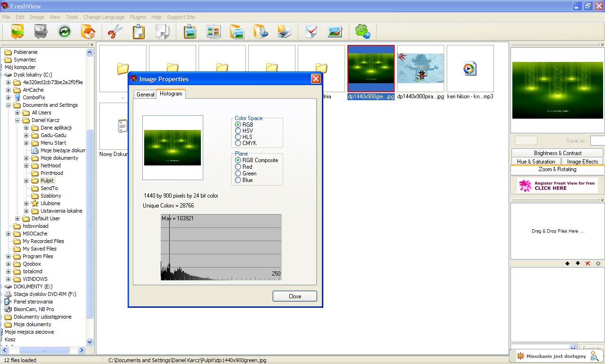Screen dimensions: 605x364
Task: Open the Hue & Saturation tab
Action: [x=536, y=161]
